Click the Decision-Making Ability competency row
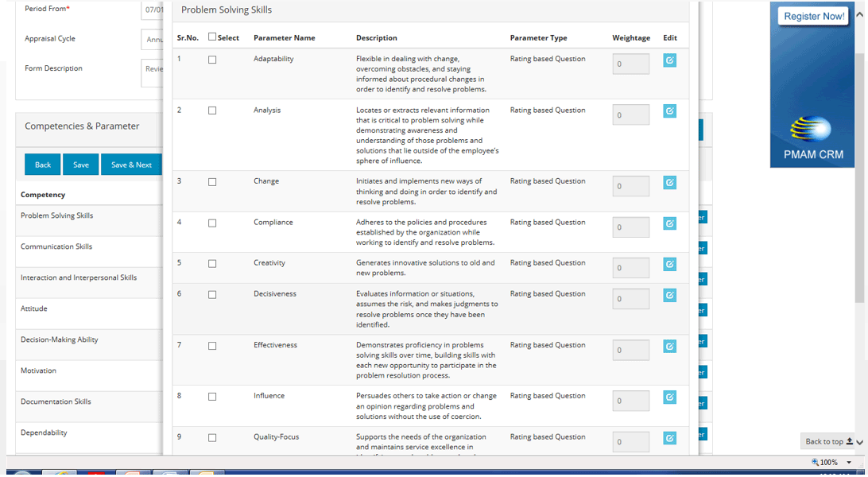 tap(88, 345)
